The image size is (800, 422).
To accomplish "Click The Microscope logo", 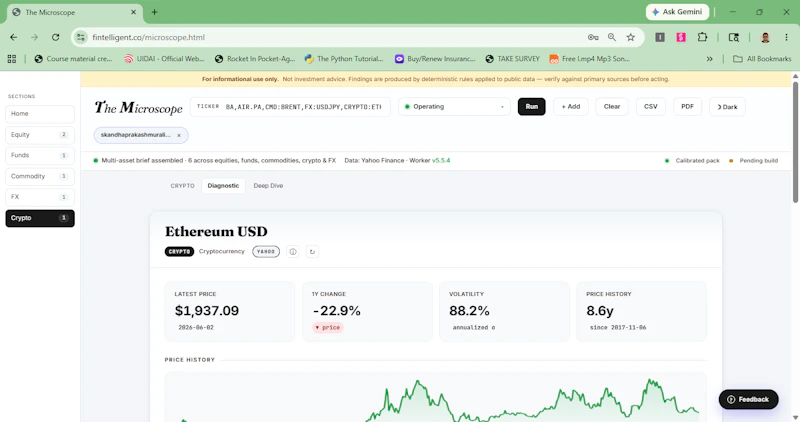I will [138, 107].
